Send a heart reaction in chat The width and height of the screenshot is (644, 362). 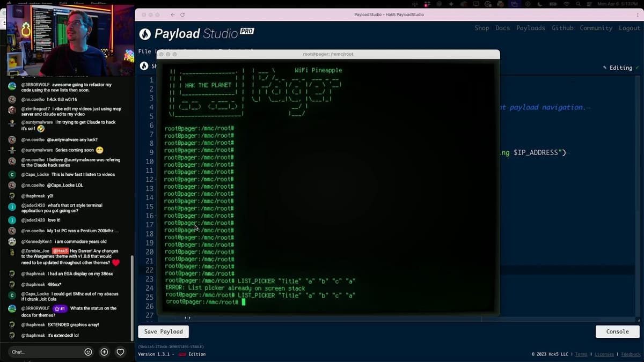[x=121, y=352]
